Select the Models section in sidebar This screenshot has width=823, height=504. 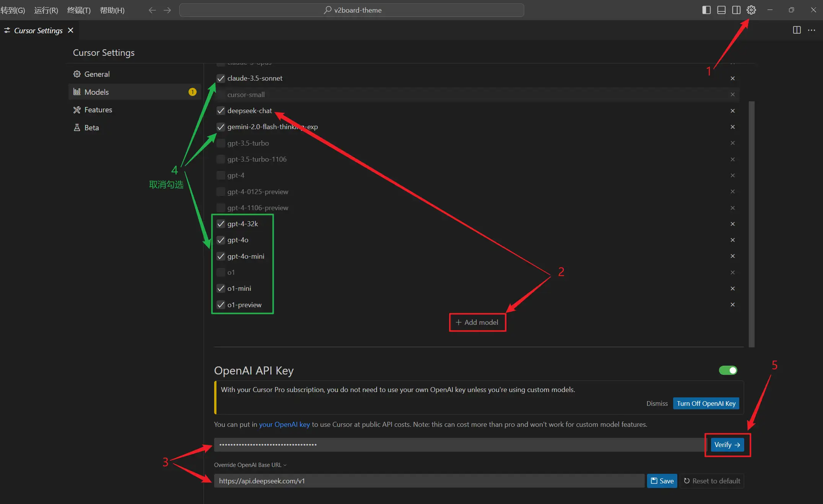pos(97,92)
